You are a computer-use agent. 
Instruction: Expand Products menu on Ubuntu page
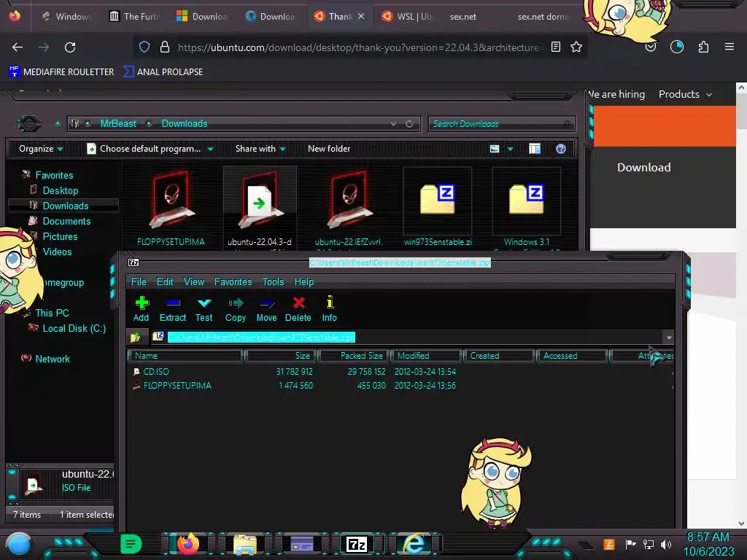685,94
